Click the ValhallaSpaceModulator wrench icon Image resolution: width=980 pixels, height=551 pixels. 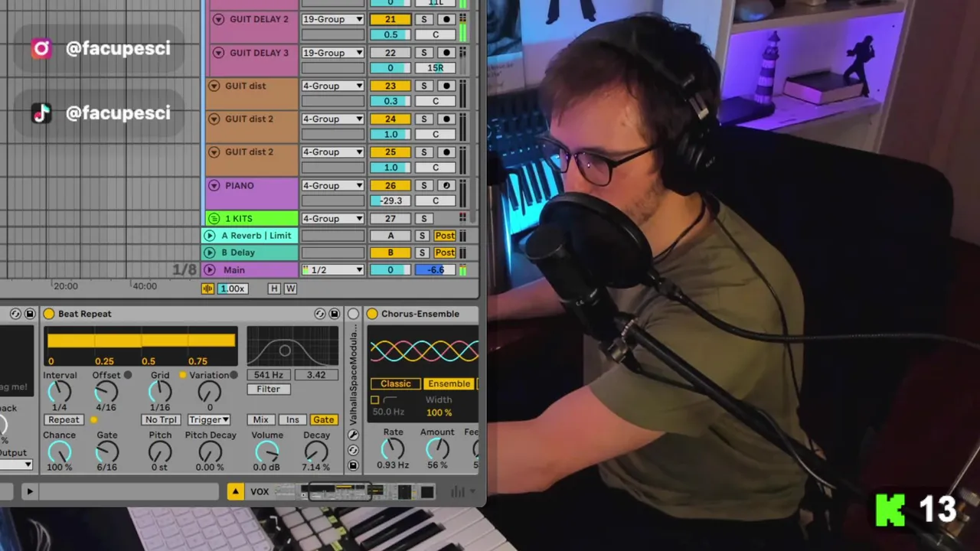pyautogui.click(x=353, y=435)
